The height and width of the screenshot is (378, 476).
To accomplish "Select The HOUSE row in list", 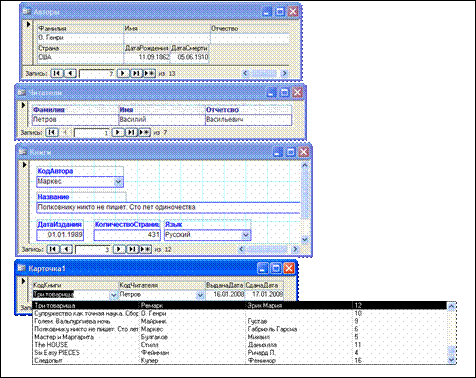I will coord(240,345).
